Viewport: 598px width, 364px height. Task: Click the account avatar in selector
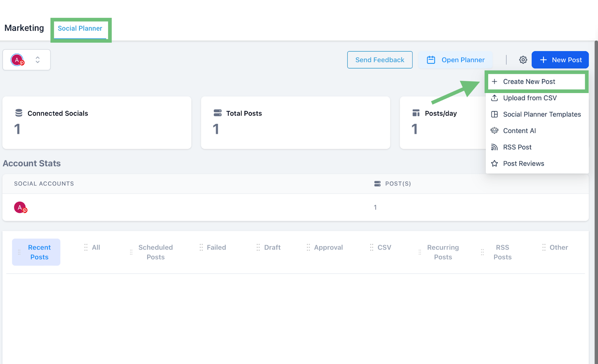[x=17, y=60]
